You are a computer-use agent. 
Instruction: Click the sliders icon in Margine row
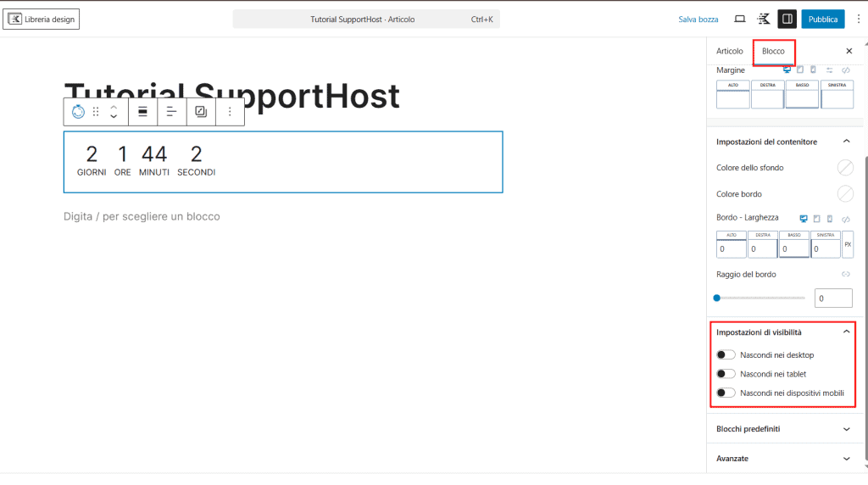click(829, 70)
